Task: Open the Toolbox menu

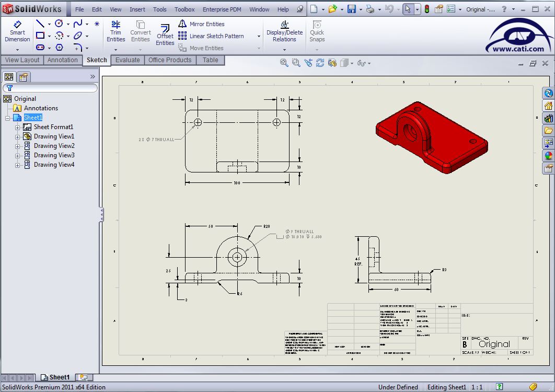Action: pyautogui.click(x=184, y=9)
